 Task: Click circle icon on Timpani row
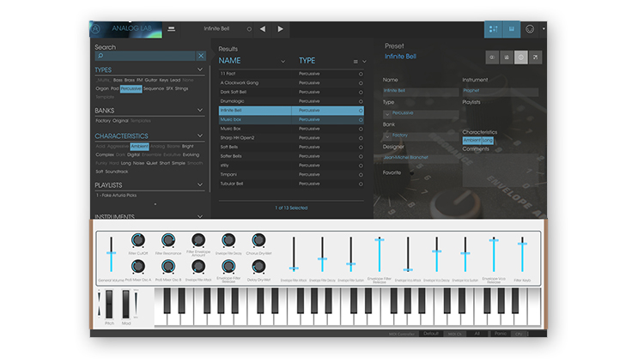361,175
